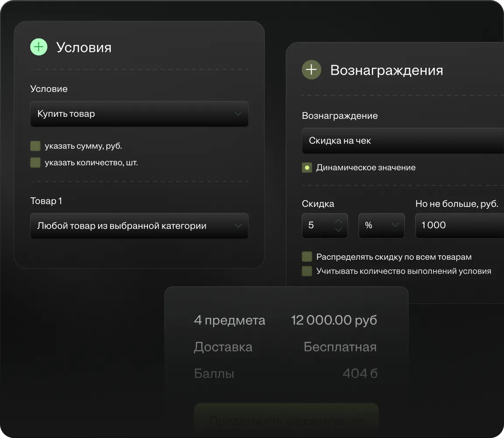The height and width of the screenshot is (438, 504).
Task: Click the Вознаграждения panel heading
Action: click(x=386, y=70)
